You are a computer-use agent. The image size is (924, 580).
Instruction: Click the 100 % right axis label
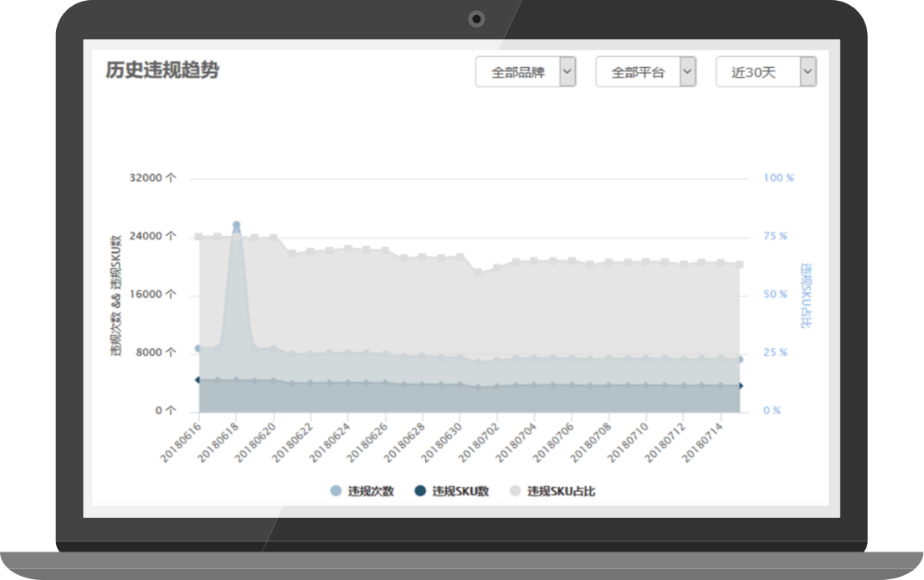pos(778,178)
